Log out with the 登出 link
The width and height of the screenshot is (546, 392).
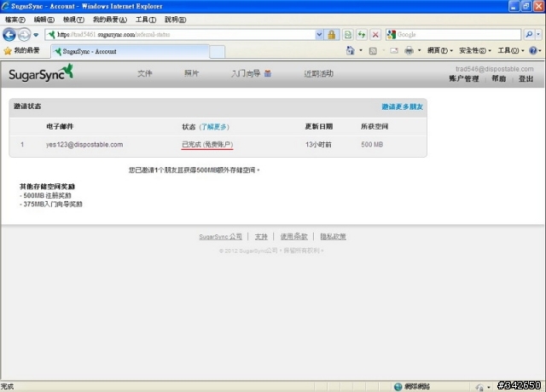tap(526, 78)
